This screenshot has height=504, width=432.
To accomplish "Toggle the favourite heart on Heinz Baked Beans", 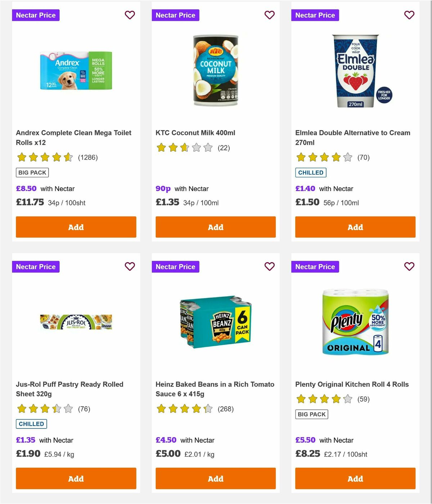I will pos(269,267).
